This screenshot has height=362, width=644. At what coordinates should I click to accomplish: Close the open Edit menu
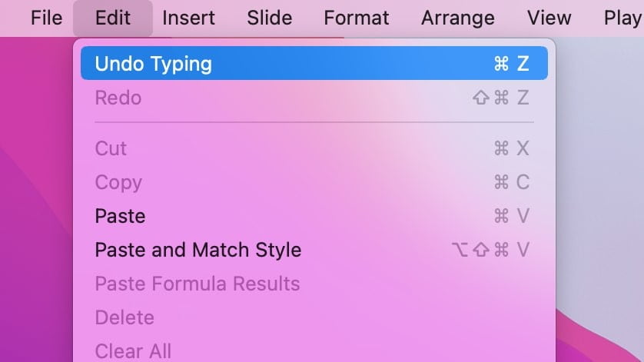[x=113, y=18]
